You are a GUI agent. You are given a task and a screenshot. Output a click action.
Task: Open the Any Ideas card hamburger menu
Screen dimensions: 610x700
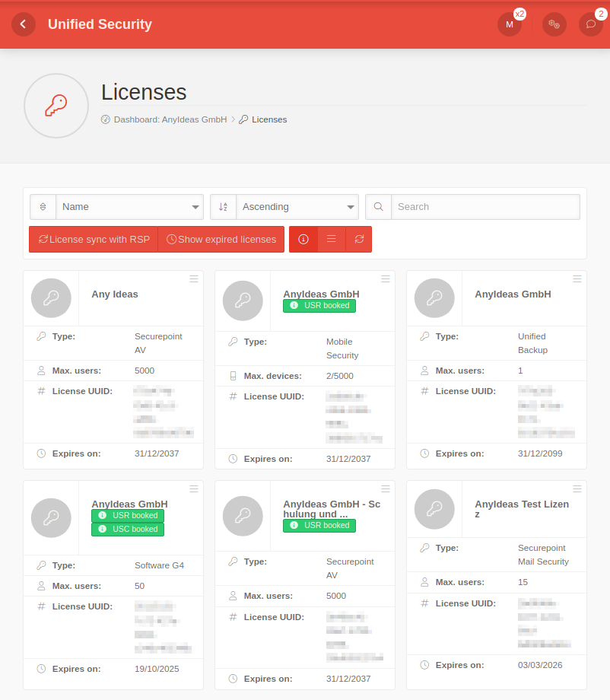[x=194, y=279]
